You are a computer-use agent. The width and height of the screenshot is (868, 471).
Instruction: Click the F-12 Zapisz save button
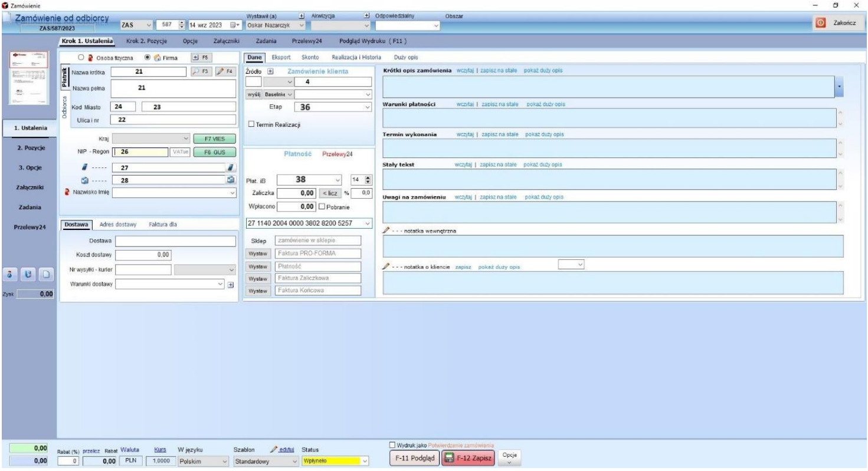point(467,459)
